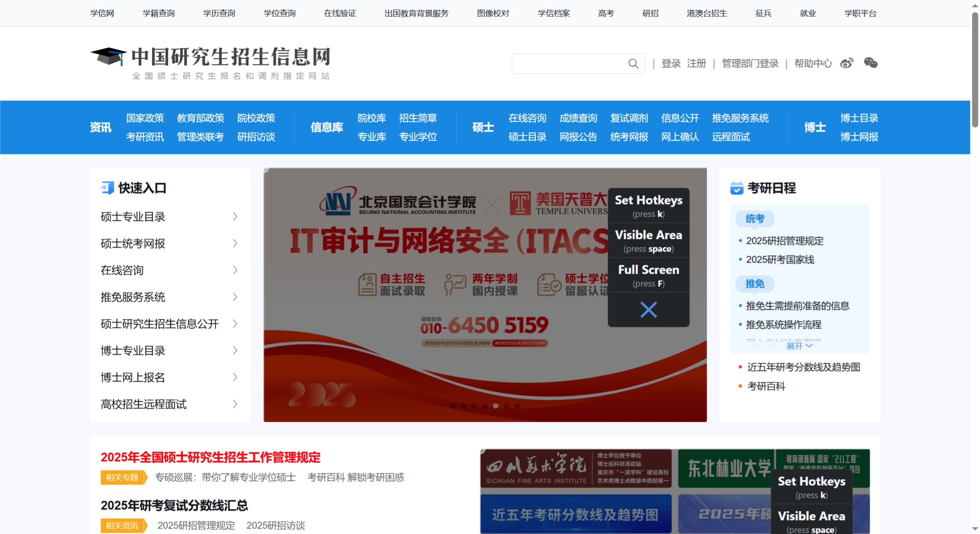Open 博士目录 in the blue nav
This screenshot has height=534, width=980.
click(x=859, y=118)
